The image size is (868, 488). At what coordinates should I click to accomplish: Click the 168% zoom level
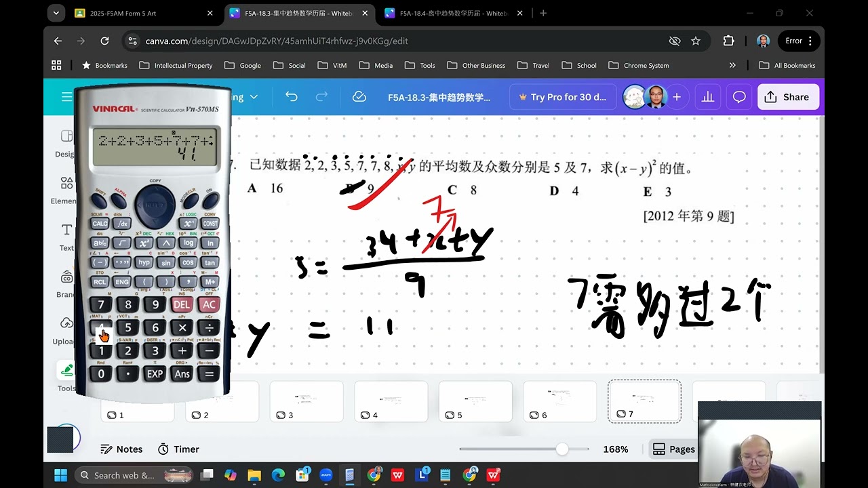[616, 449]
